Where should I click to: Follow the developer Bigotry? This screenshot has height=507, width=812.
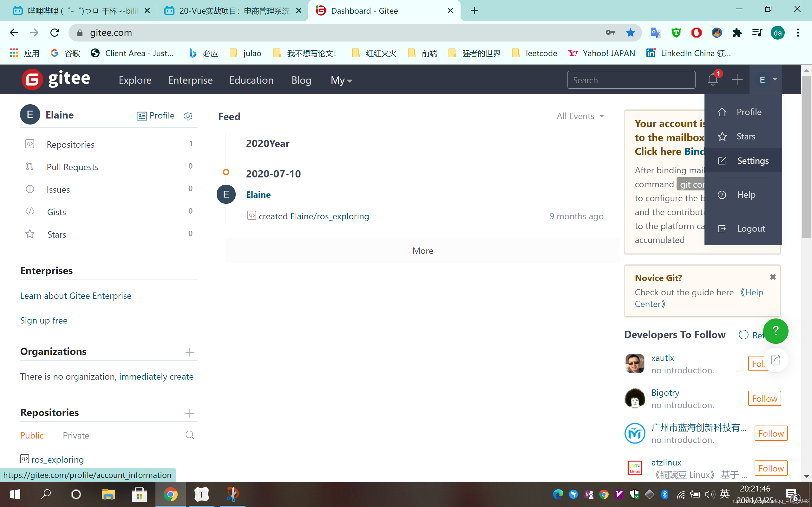coord(764,398)
